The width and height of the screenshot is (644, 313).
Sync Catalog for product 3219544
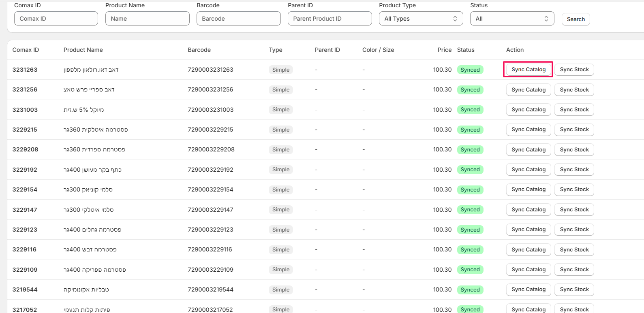[528, 290]
